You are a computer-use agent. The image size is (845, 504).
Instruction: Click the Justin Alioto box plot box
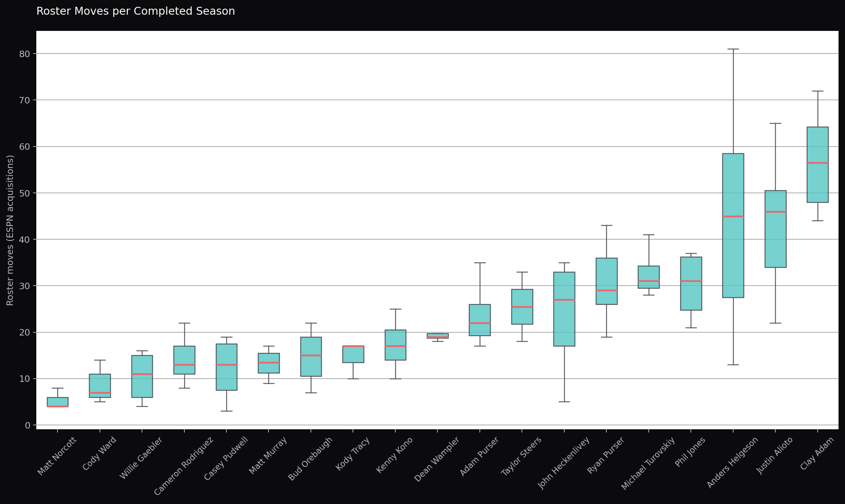(776, 229)
